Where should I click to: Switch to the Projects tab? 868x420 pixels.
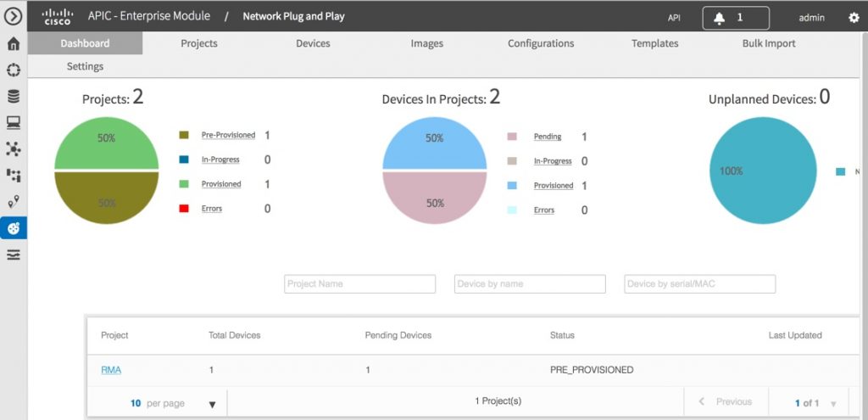pyautogui.click(x=199, y=43)
